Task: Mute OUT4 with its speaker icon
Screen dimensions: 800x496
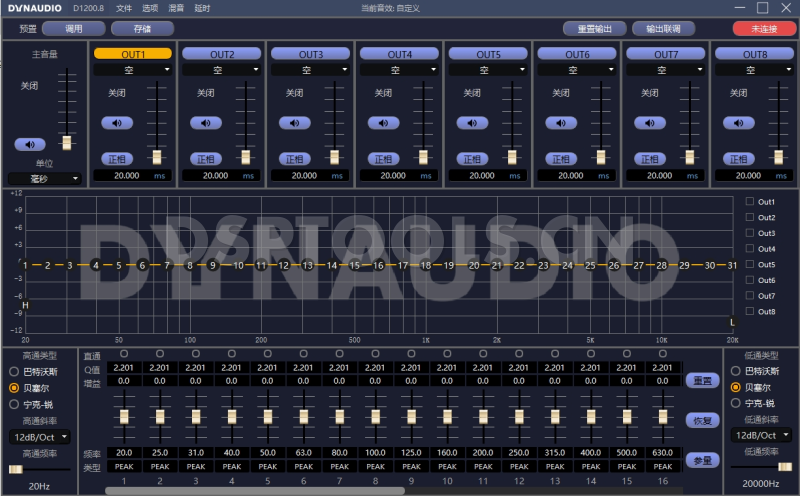Action: pos(383,123)
